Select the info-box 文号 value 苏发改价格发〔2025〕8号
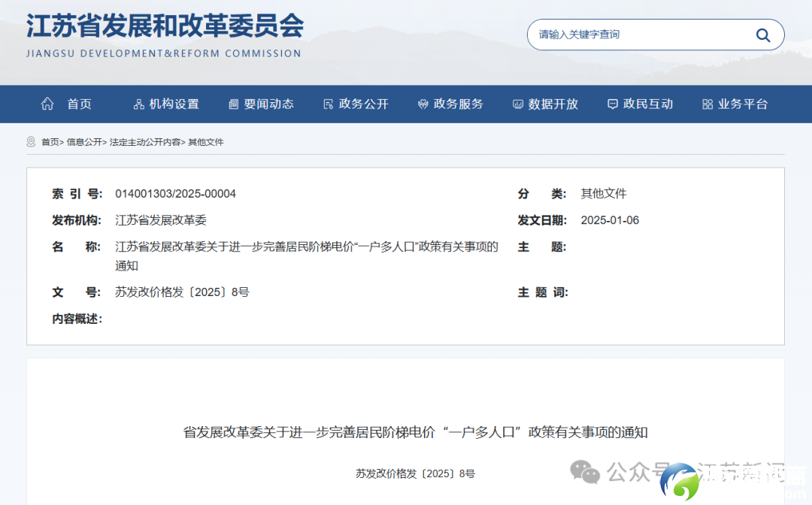 [182, 292]
